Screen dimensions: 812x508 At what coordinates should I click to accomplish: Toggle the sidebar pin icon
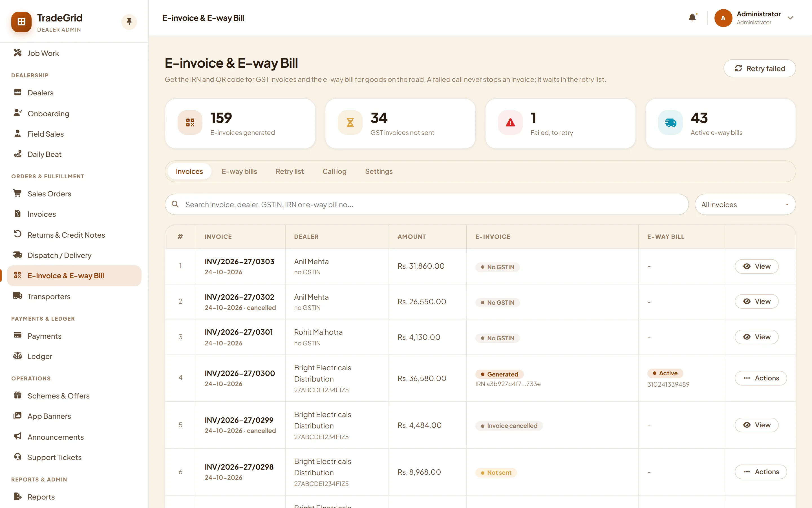coord(129,22)
